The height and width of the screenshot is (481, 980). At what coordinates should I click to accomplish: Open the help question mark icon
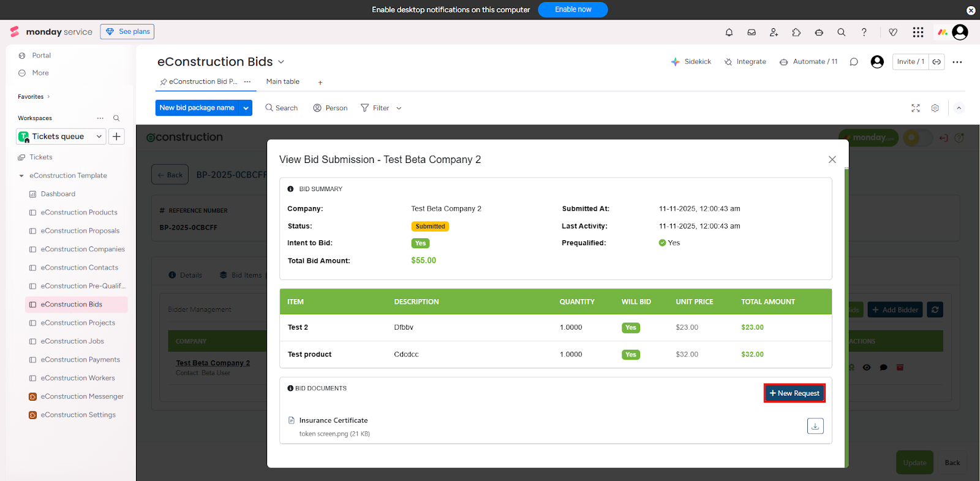pyautogui.click(x=864, y=32)
